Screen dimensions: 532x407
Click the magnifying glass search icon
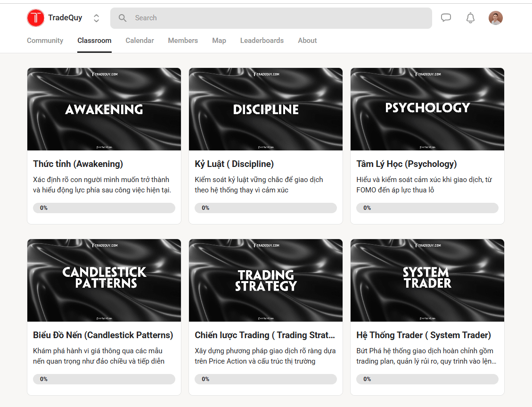pyautogui.click(x=123, y=18)
